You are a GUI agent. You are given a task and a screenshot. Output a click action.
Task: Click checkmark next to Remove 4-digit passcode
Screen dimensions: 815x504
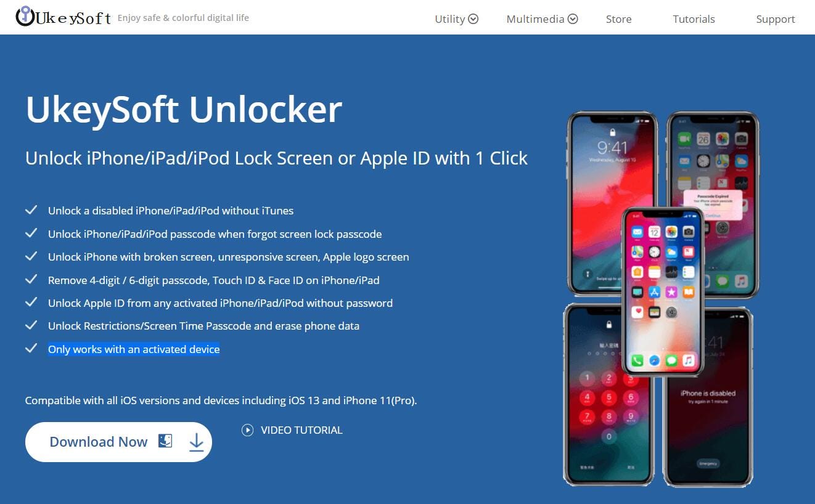31,280
